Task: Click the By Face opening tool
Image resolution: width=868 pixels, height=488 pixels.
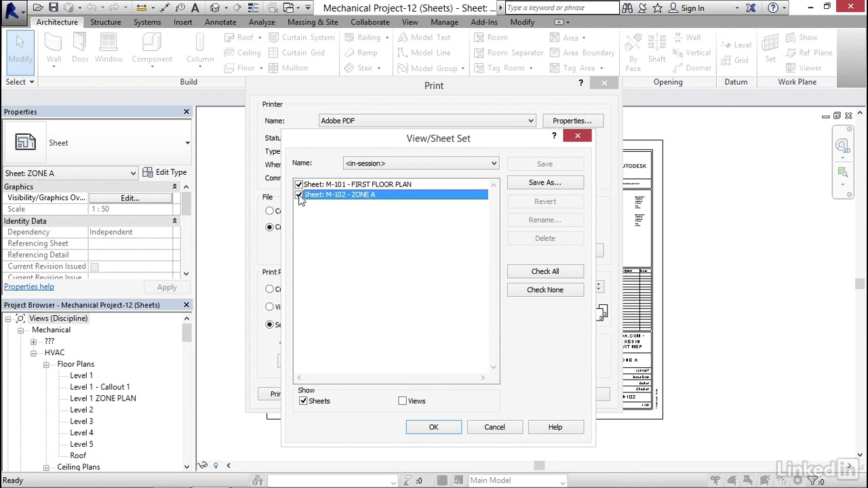Action: [633, 52]
